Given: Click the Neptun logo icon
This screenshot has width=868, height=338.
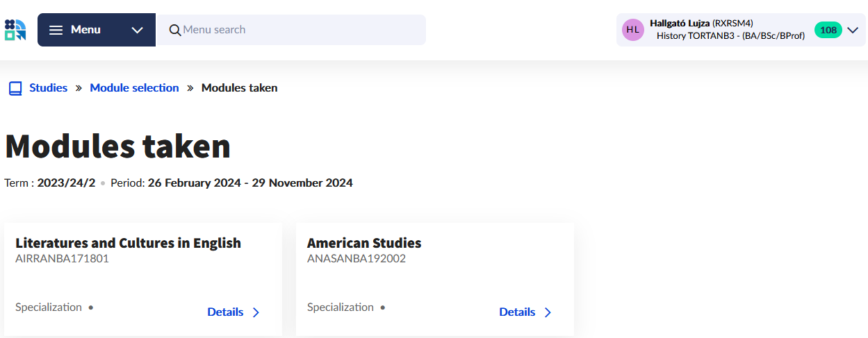Looking at the screenshot, I should click(15, 30).
